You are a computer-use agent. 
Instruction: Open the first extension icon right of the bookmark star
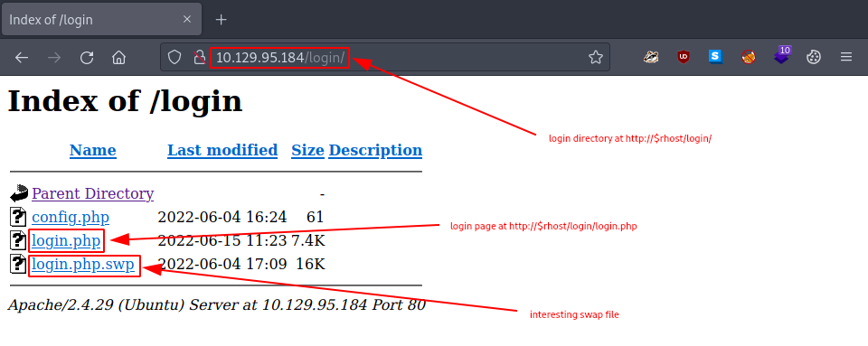click(x=651, y=56)
